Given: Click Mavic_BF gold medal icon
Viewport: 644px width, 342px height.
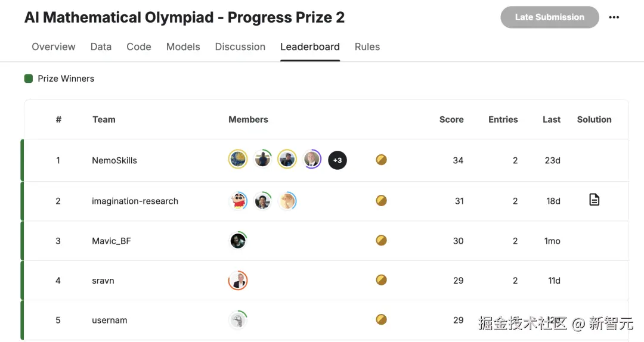Looking at the screenshot, I should click(x=381, y=241).
